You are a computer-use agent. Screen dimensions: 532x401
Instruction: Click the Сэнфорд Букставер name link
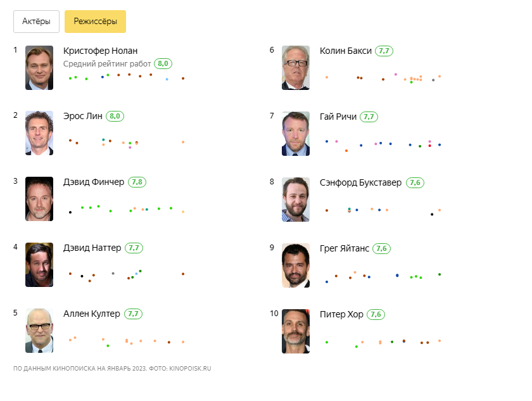click(361, 182)
